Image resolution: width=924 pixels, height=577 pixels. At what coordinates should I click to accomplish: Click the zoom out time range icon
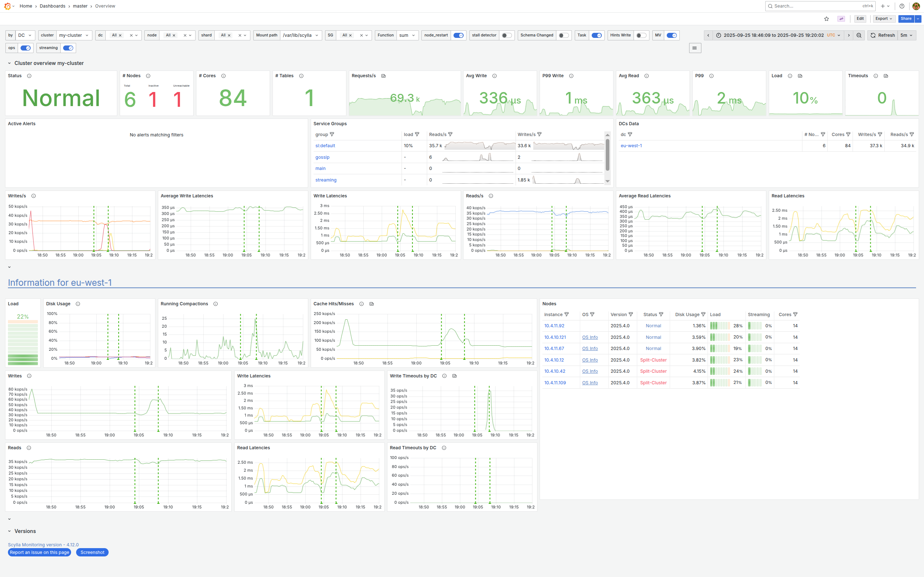pos(859,35)
